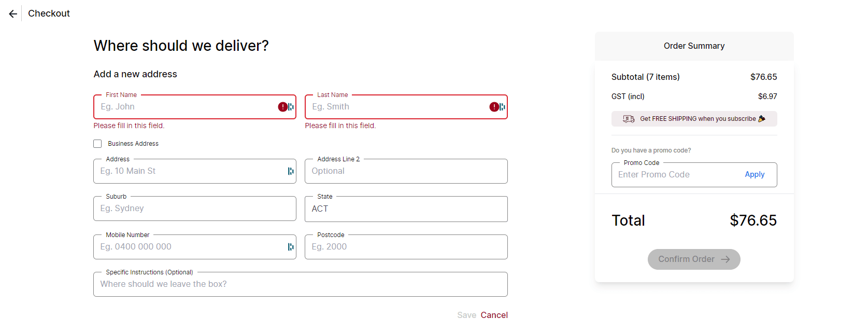Viewport: 868px width, 332px height.
Task: Focus the Specific Instructions text field
Action: [x=300, y=284]
